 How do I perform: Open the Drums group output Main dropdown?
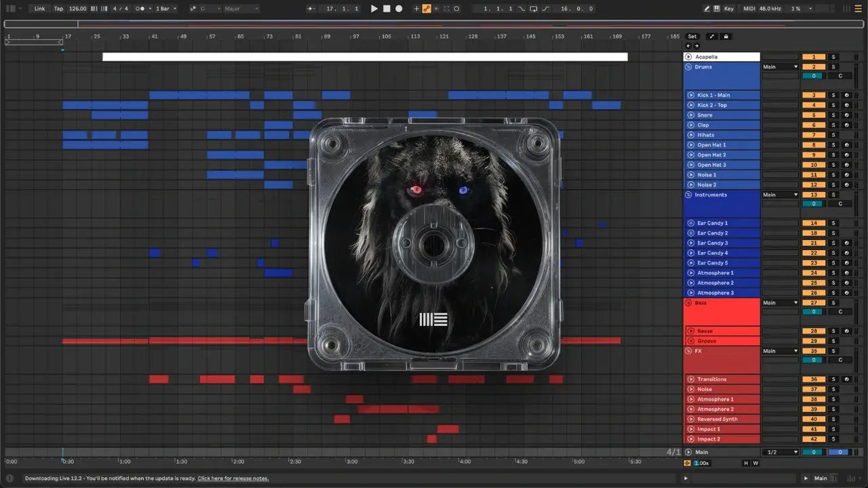pyautogui.click(x=780, y=67)
